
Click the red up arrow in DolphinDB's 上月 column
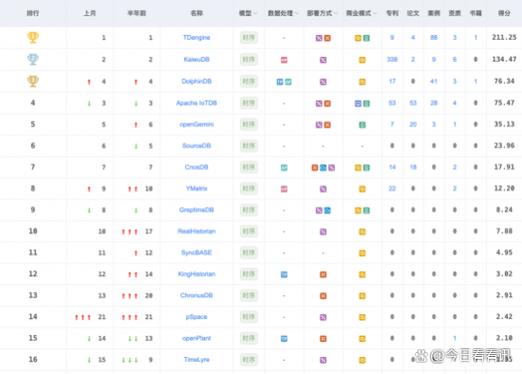point(89,82)
